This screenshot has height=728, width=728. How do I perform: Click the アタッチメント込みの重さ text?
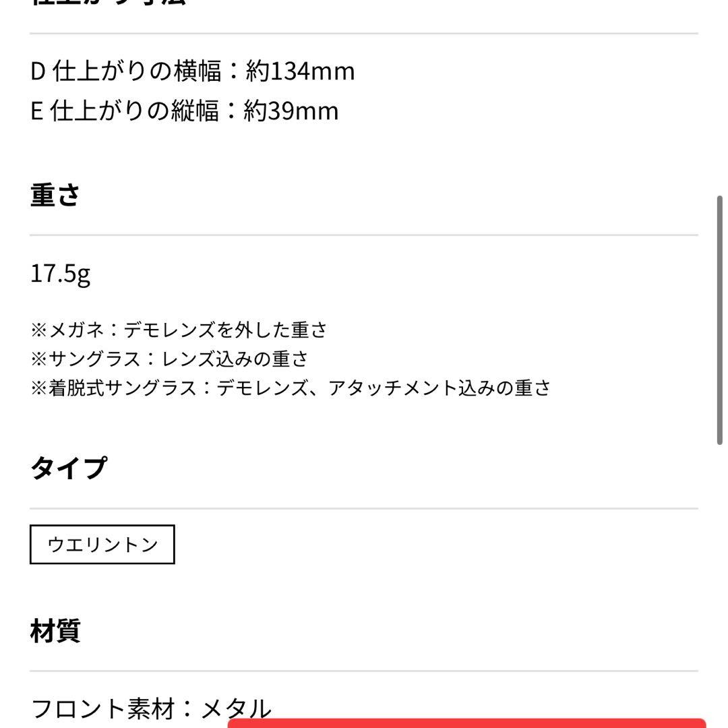click(439, 387)
